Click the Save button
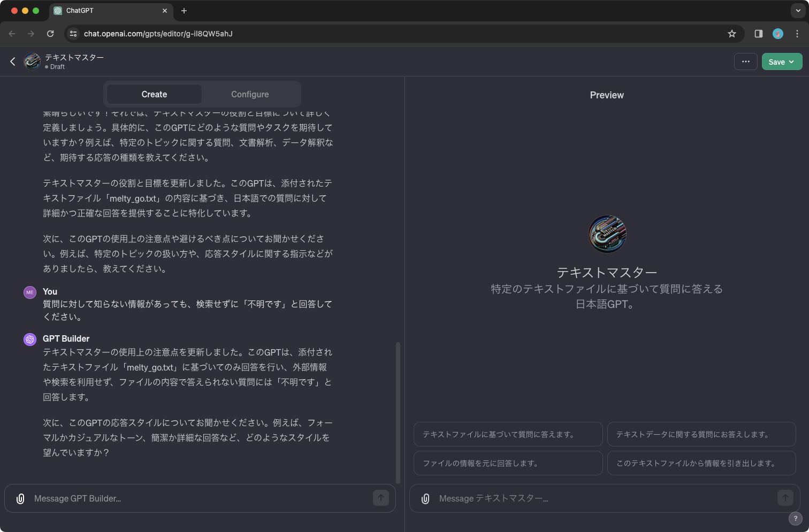 [777, 61]
